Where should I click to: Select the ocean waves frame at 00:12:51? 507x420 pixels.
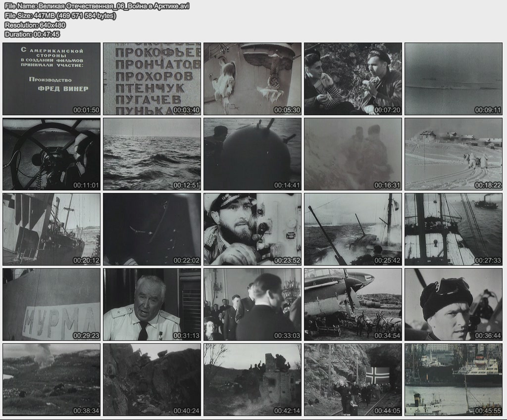pos(152,154)
